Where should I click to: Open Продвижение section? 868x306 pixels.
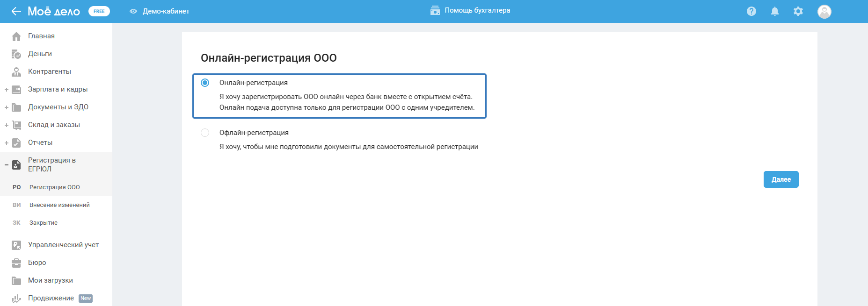(x=51, y=298)
